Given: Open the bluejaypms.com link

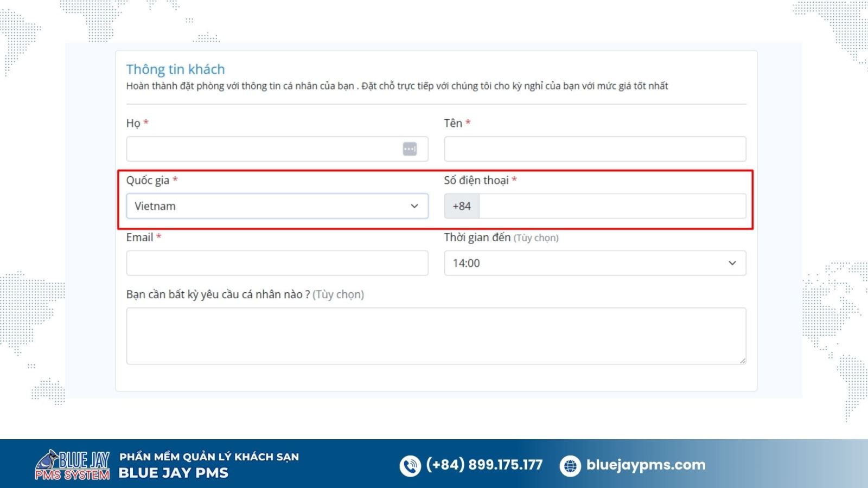Looking at the screenshot, I should (x=646, y=465).
